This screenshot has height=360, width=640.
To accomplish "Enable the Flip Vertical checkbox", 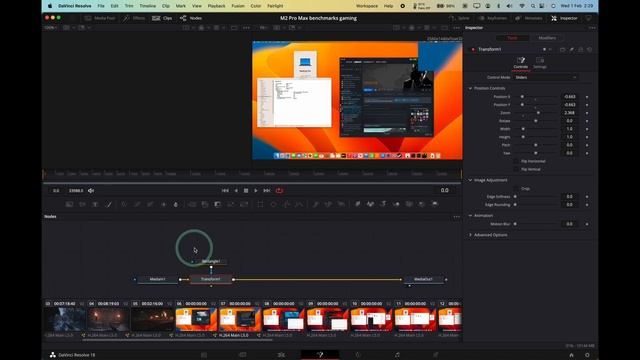I will [516, 169].
